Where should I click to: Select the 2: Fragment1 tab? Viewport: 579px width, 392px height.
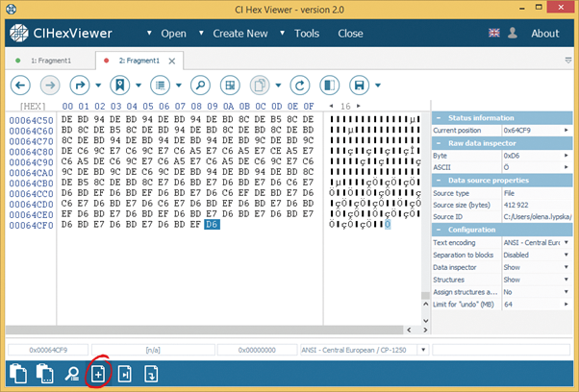pyautogui.click(x=138, y=61)
